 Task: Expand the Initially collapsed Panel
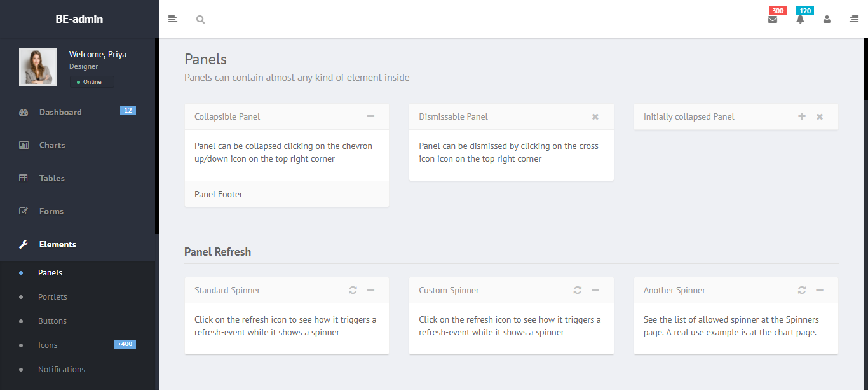point(802,116)
